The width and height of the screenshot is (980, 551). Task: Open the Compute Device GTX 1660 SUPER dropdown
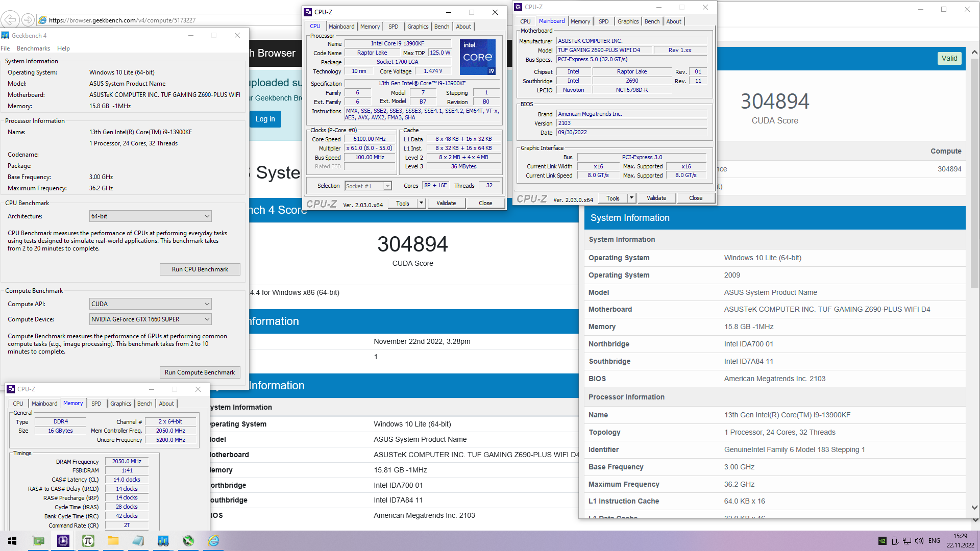151,319
